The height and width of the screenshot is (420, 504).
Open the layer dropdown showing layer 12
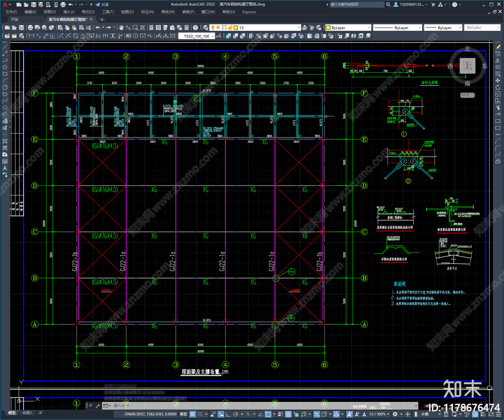(x=256, y=28)
